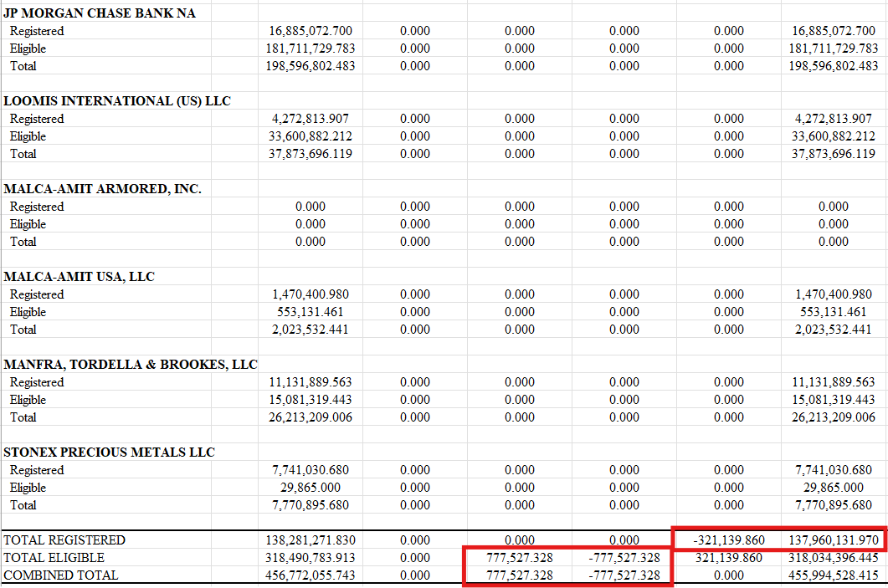Screen dimensions: 888x588
Task: Select the combined total 456,772,055.743 cell
Action: [311, 575]
